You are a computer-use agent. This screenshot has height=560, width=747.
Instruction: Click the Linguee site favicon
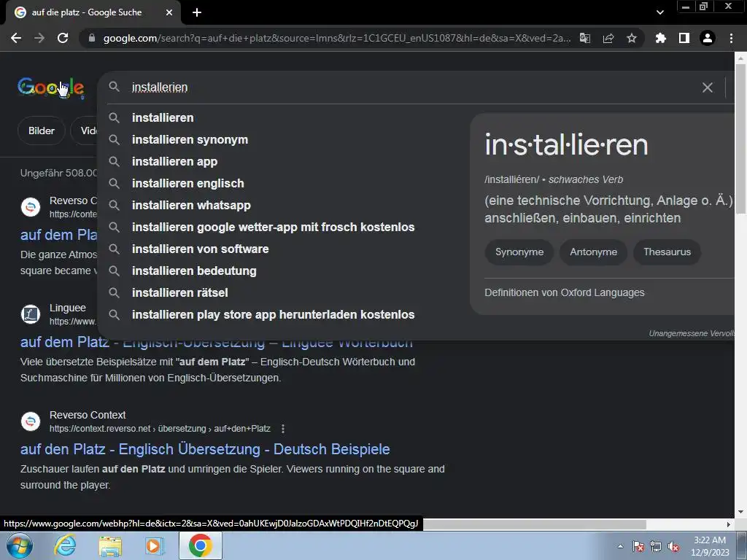[x=31, y=314]
